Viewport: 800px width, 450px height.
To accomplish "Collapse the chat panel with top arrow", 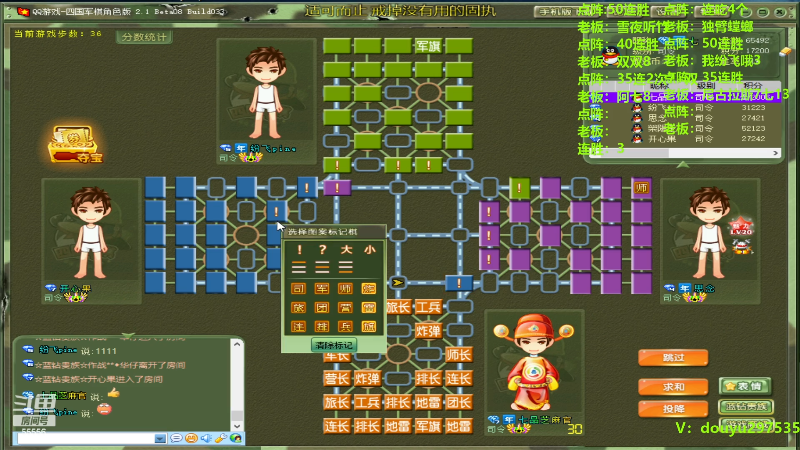I will (128, 335).
